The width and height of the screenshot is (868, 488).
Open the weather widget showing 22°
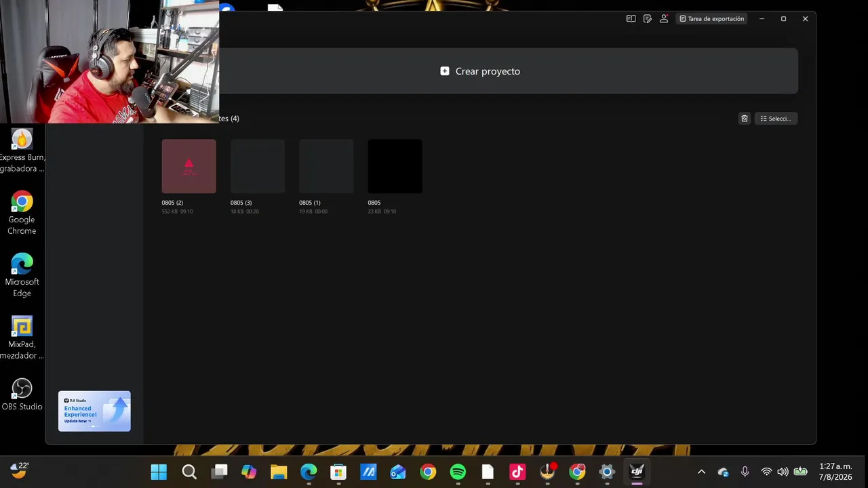[20, 470]
